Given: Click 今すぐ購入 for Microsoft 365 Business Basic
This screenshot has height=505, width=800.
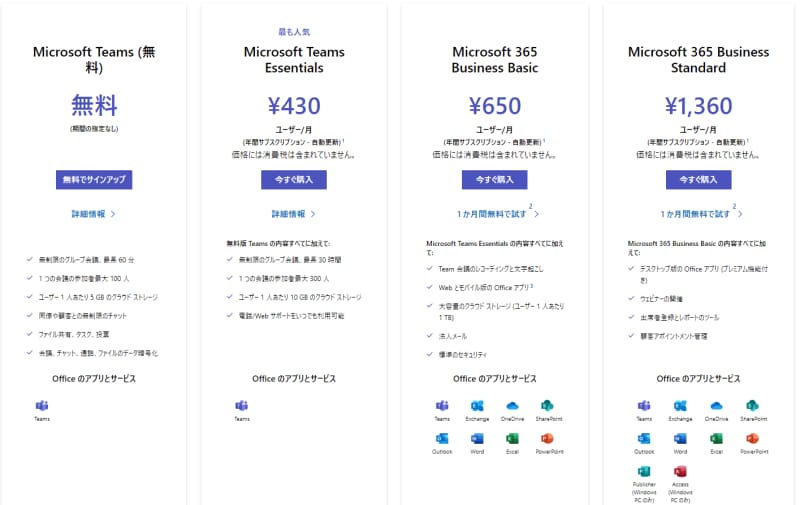Looking at the screenshot, I should (494, 180).
